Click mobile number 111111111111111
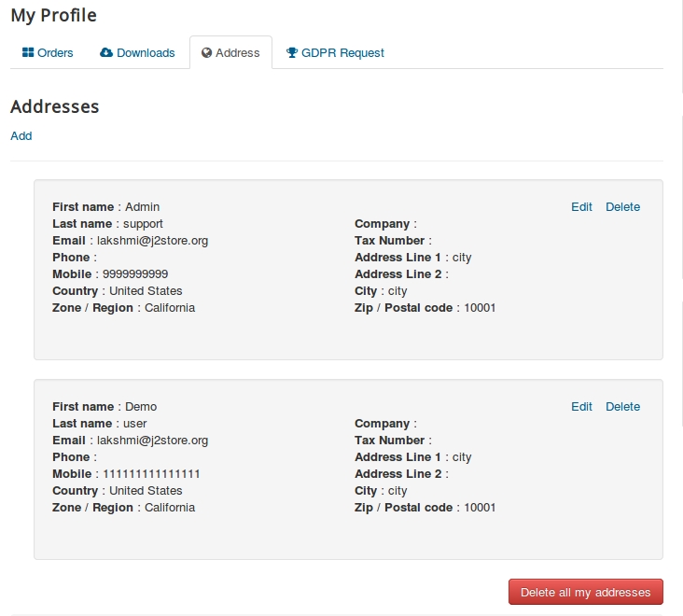This screenshot has height=616, width=683. tap(151, 474)
